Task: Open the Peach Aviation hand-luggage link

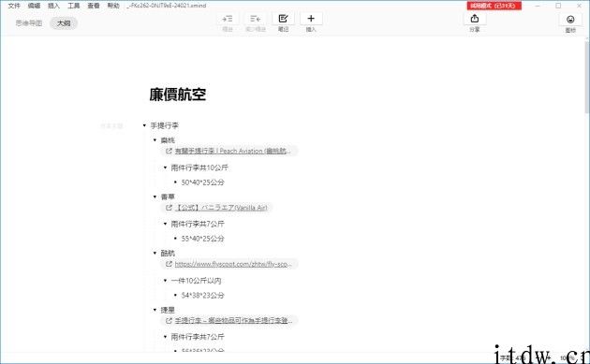Action: point(232,152)
